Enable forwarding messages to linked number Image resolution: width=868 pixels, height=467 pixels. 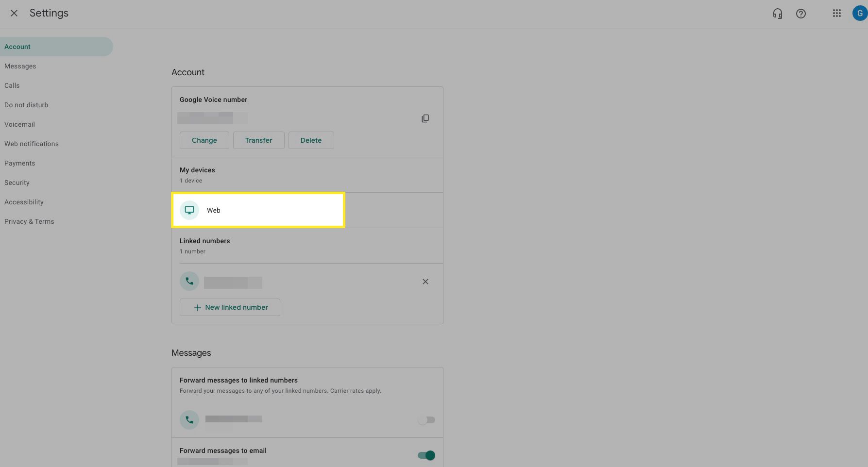(426, 420)
